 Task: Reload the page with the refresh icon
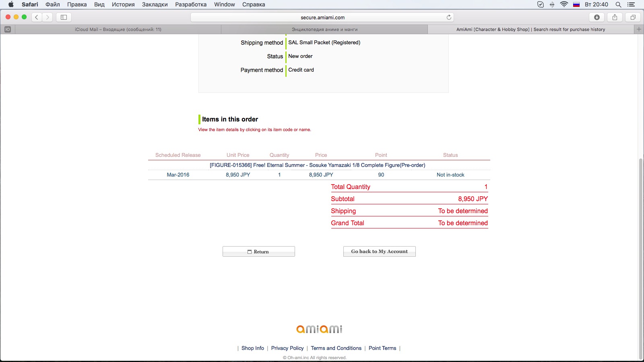click(x=449, y=17)
